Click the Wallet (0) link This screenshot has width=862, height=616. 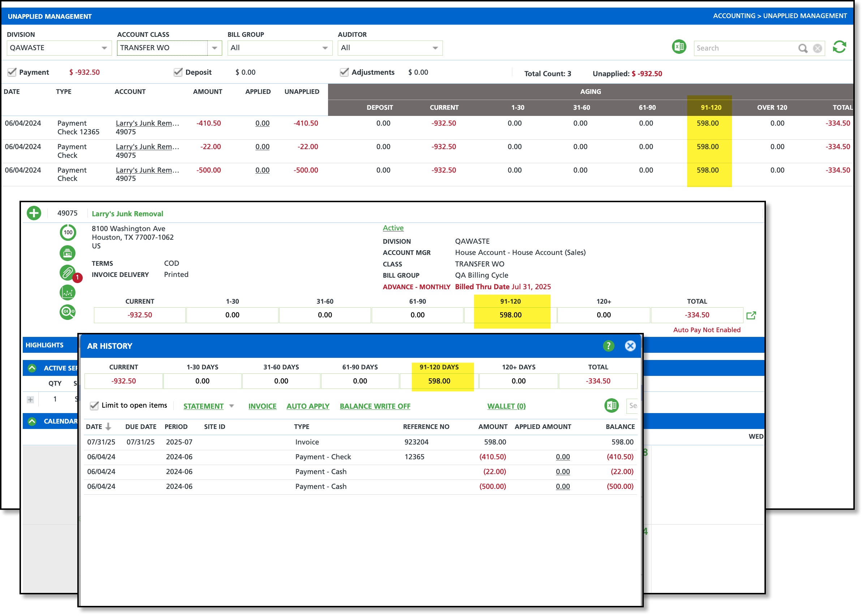click(506, 406)
